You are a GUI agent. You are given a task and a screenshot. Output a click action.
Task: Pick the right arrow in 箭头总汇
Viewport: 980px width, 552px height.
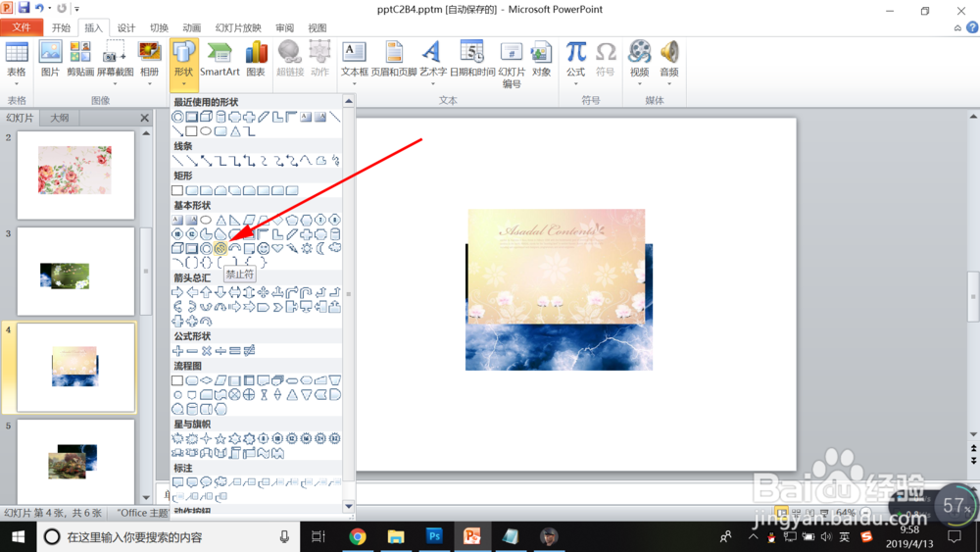coord(177,292)
